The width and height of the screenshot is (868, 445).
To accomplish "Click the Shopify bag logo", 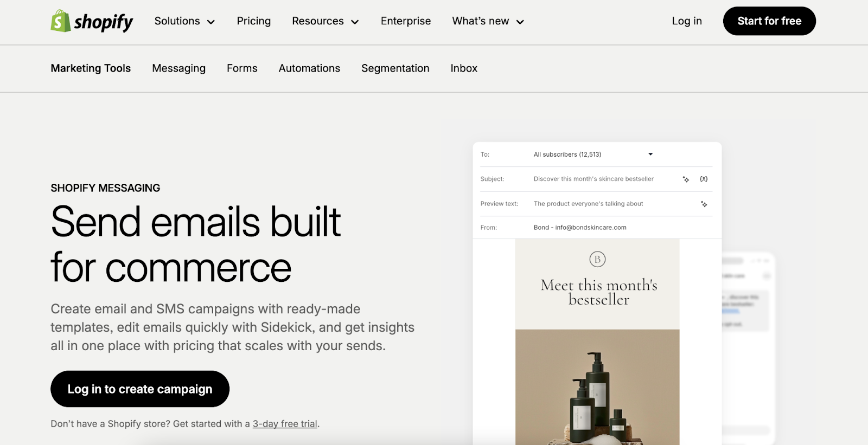I will click(61, 21).
